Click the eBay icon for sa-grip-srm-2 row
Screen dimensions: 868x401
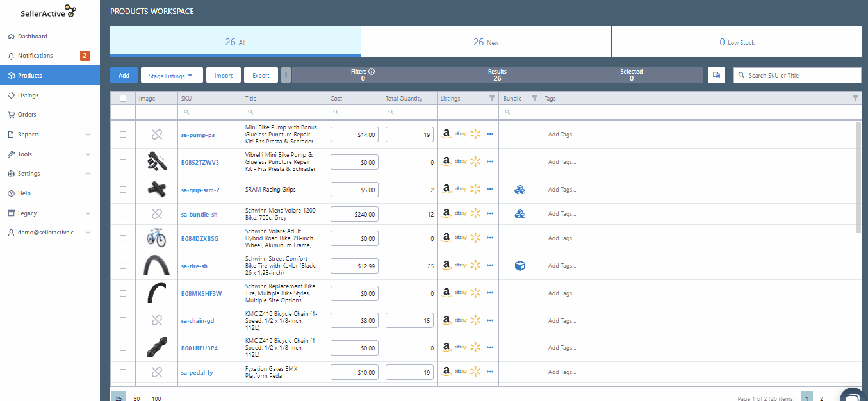461,190
